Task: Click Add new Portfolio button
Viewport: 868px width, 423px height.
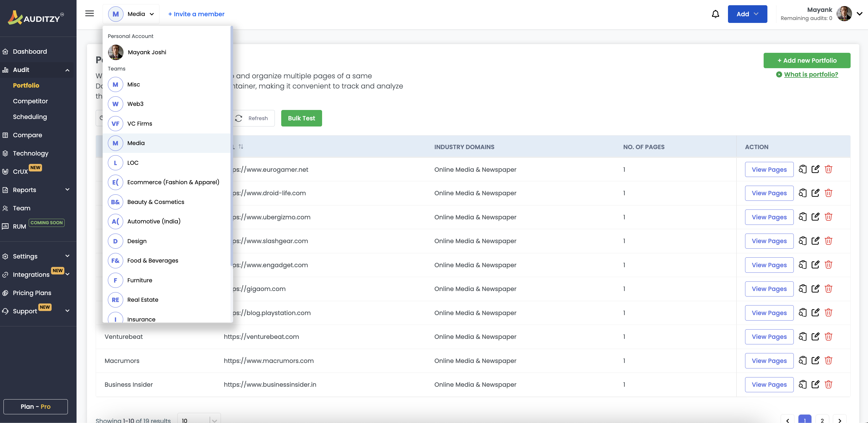Action: pyautogui.click(x=807, y=60)
